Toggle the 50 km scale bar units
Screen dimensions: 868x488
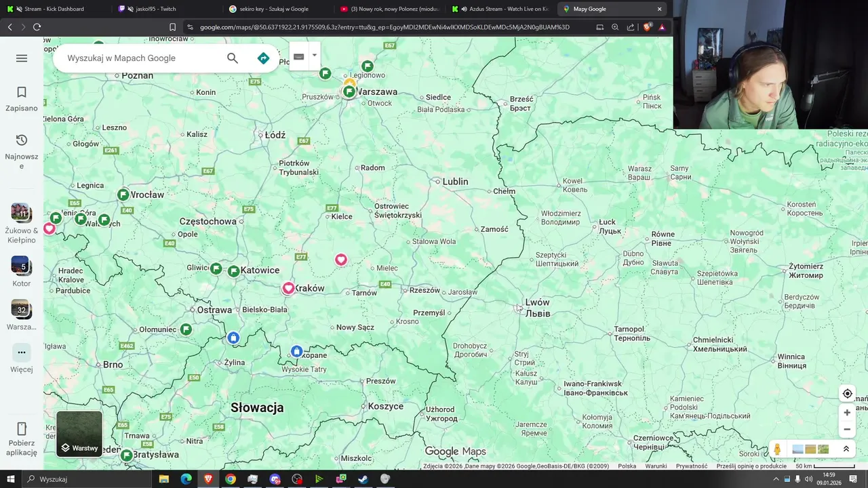pos(826,466)
